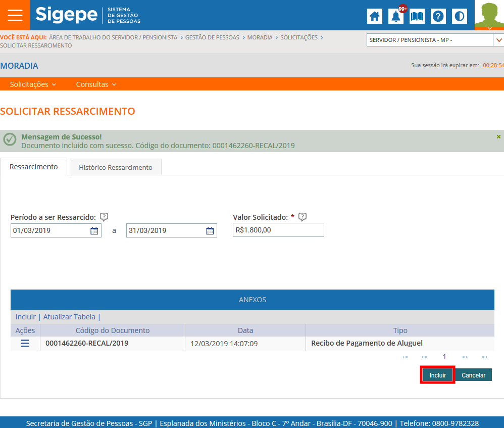Image resolution: width=504 pixels, height=428 pixels.
Task: Expand the Consultas menu
Action: (x=96, y=84)
